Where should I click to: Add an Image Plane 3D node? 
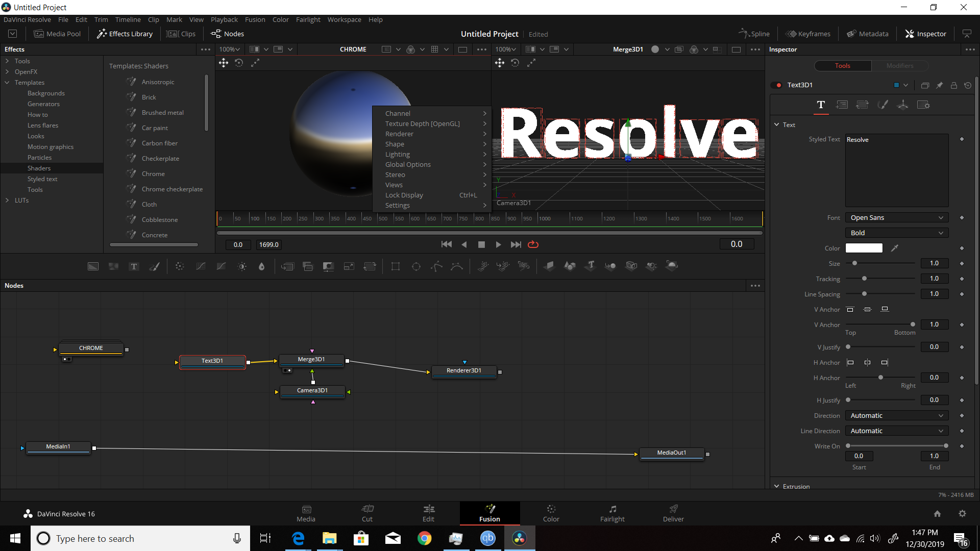pos(549,266)
